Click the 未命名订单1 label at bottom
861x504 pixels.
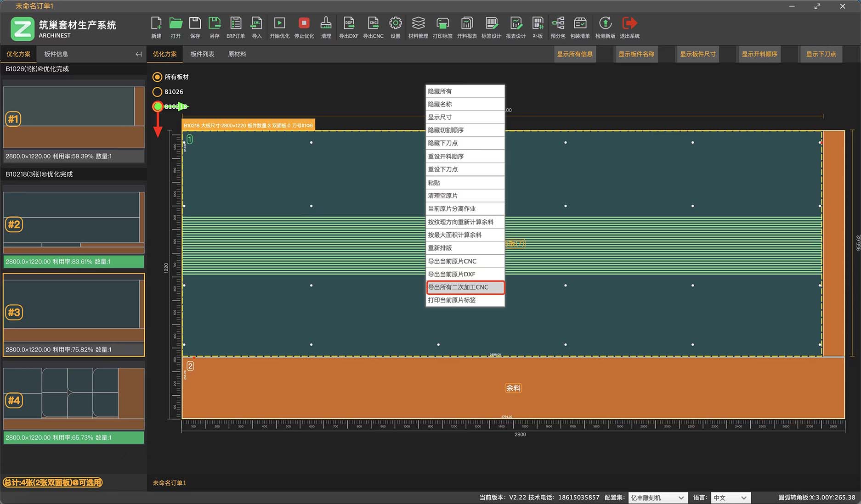(x=170, y=483)
